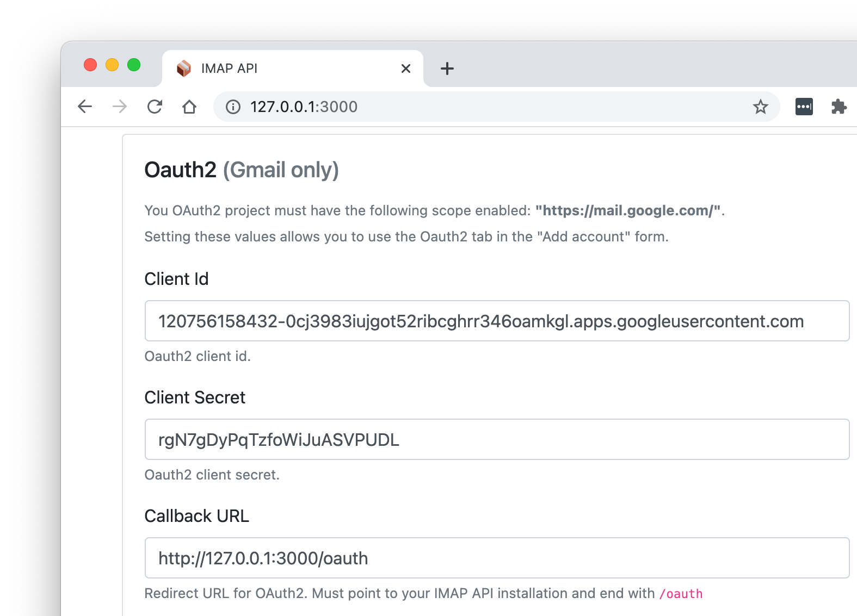
Task: Click the pink /oauth code text
Action: point(681,594)
